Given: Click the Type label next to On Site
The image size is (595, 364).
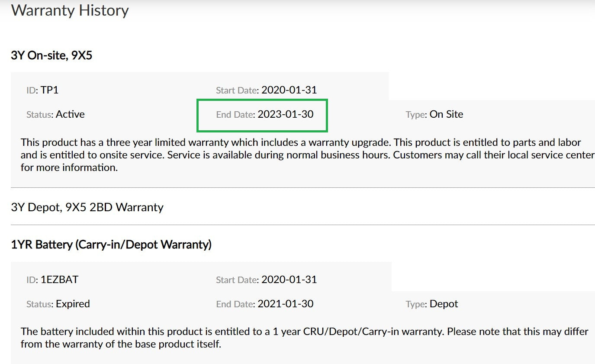Looking at the screenshot, I should [416, 115].
